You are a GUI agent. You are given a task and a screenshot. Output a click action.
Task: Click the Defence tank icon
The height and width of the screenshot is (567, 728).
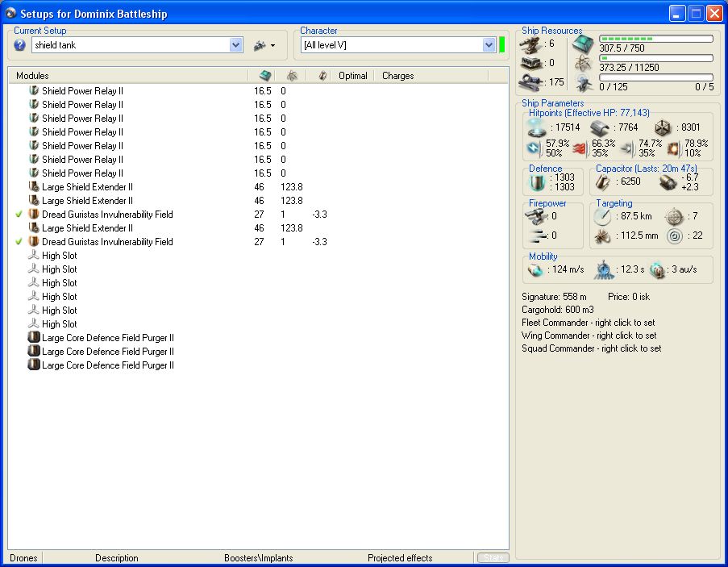tap(537, 182)
